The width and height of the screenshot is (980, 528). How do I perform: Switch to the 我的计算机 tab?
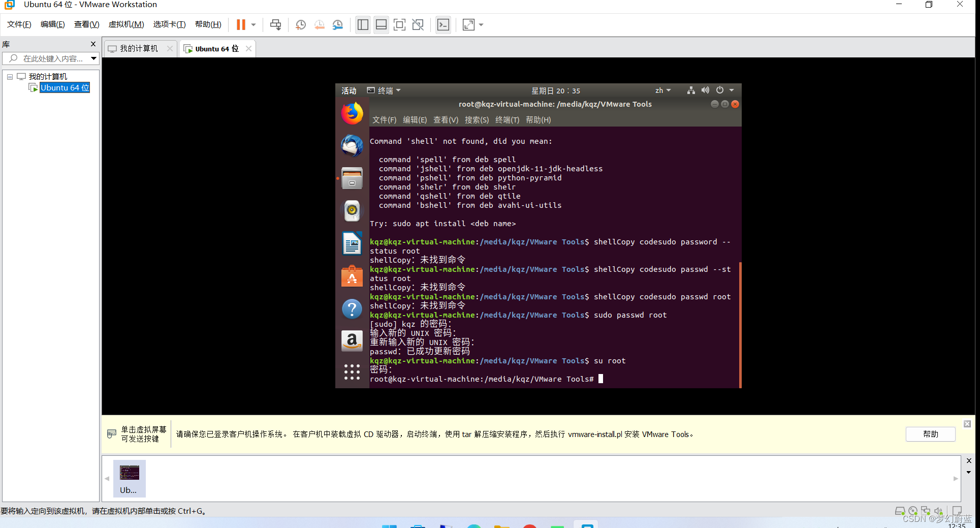(x=139, y=49)
